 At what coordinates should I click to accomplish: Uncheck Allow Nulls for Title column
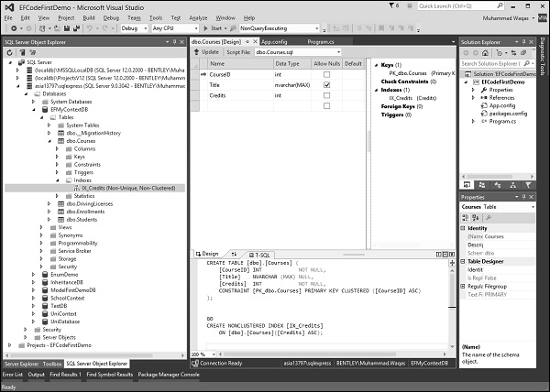pyautogui.click(x=326, y=85)
